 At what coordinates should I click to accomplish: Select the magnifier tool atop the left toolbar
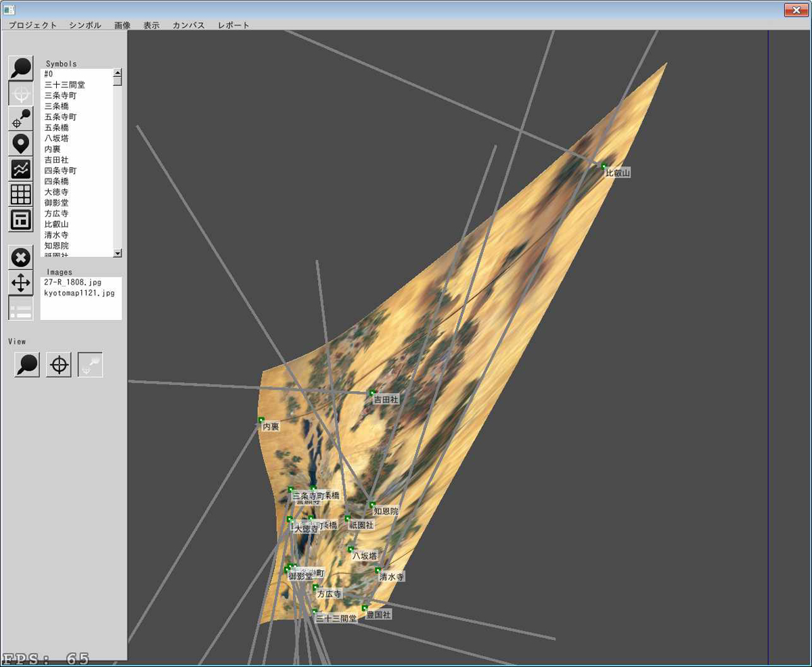coord(21,68)
